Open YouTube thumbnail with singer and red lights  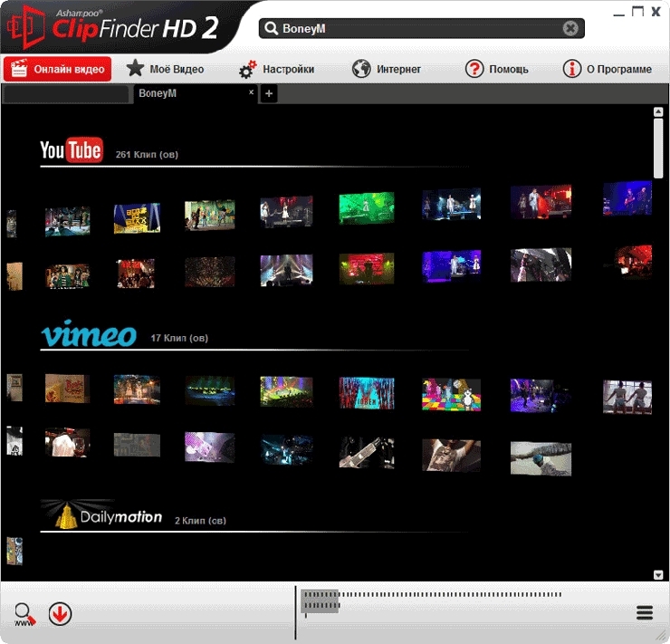[x=541, y=201]
